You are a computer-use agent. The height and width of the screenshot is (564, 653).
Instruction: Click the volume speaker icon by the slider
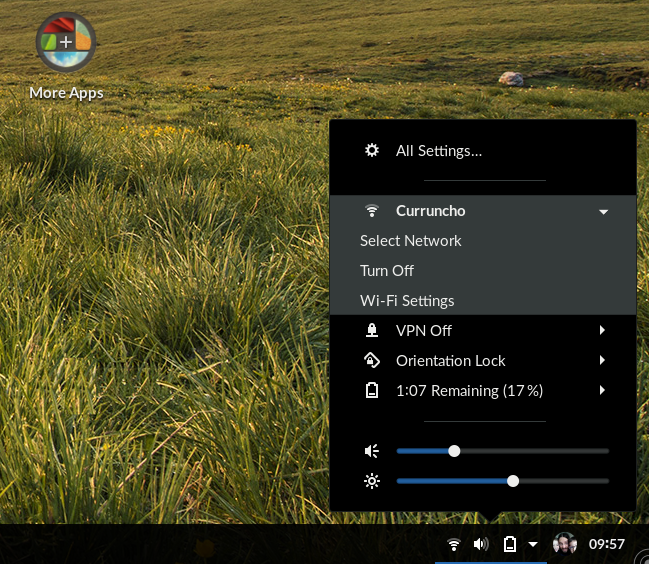point(372,451)
